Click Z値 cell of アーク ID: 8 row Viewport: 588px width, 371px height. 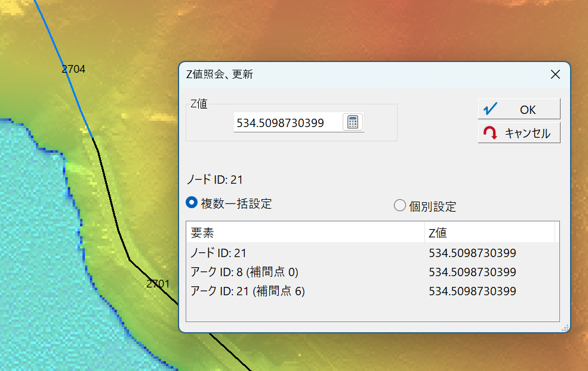point(472,272)
